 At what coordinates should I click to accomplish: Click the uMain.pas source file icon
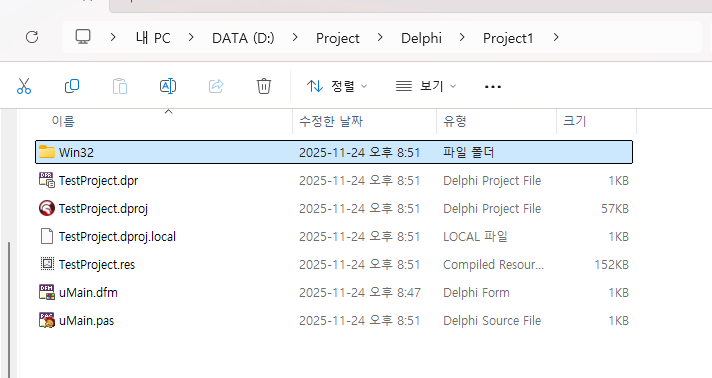click(x=47, y=320)
